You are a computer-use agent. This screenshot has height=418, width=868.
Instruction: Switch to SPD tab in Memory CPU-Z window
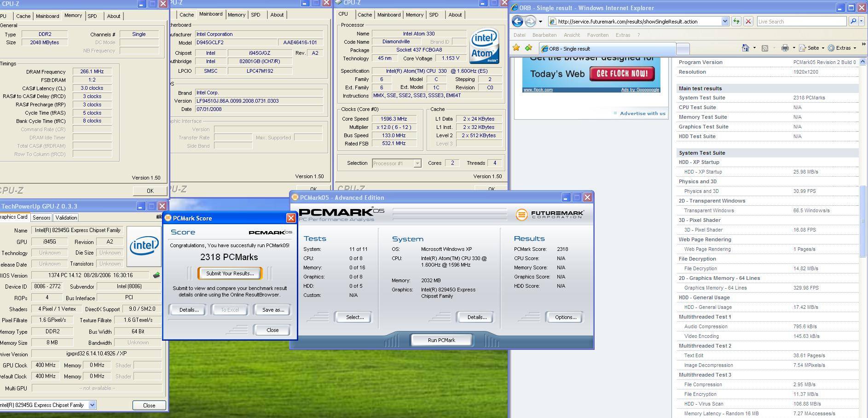92,16
